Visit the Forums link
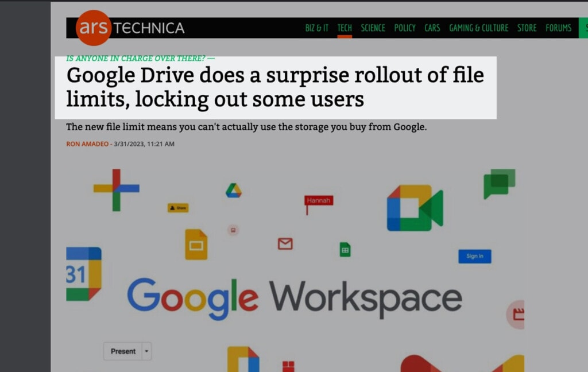588x372 pixels. [x=558, y=28]
